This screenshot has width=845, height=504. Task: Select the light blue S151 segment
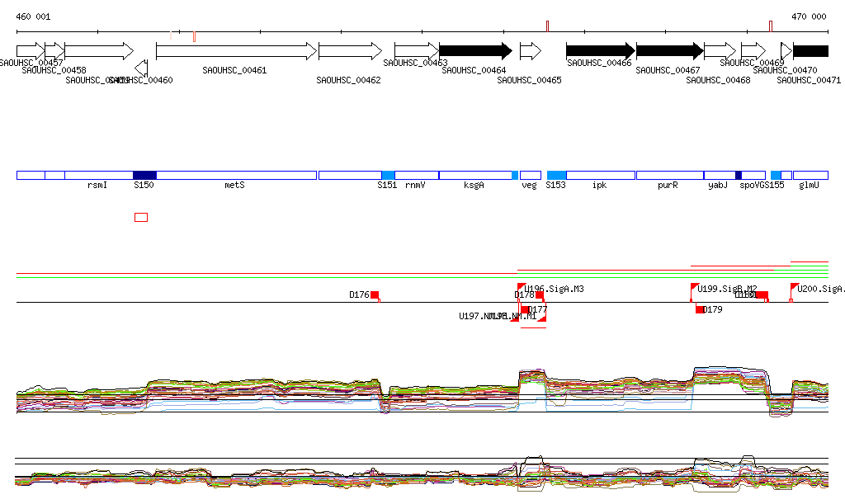pyautogui.click(x=388, y=175)
